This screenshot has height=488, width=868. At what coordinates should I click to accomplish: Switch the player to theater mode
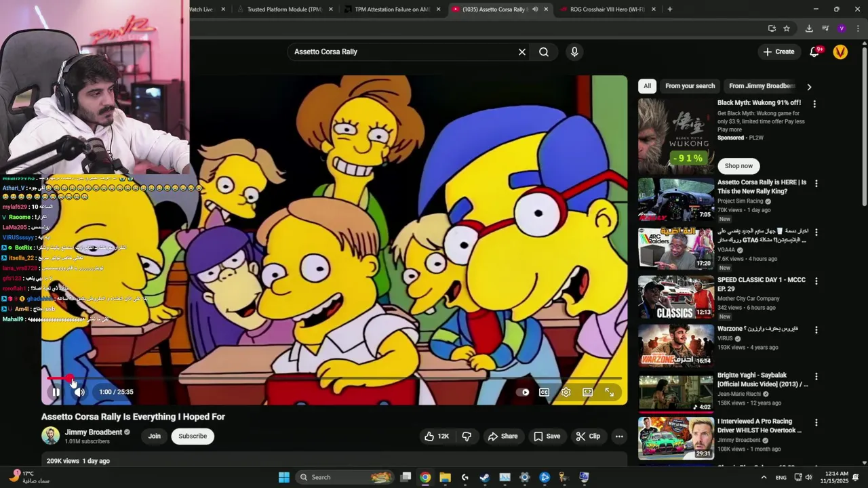587,392
